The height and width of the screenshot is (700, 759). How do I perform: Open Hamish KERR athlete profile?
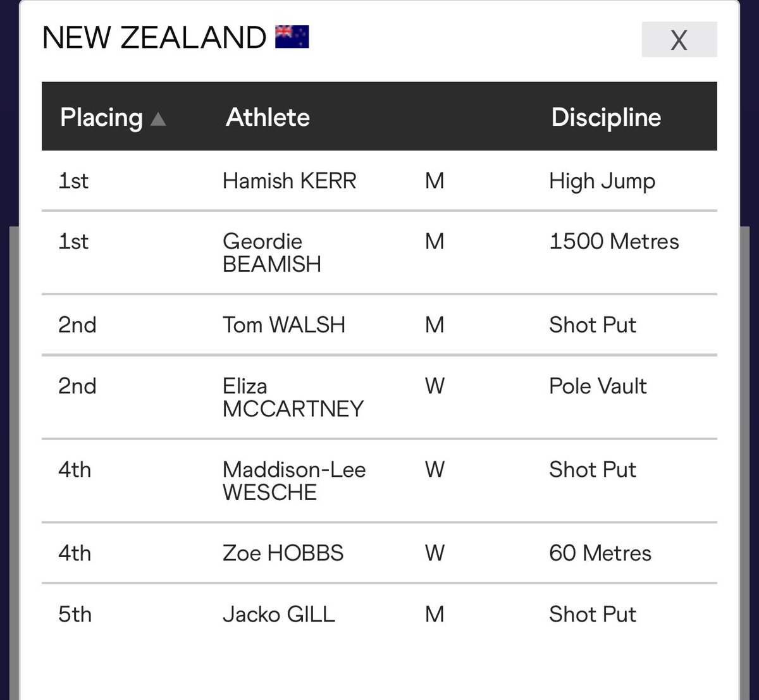coord(290,181)
